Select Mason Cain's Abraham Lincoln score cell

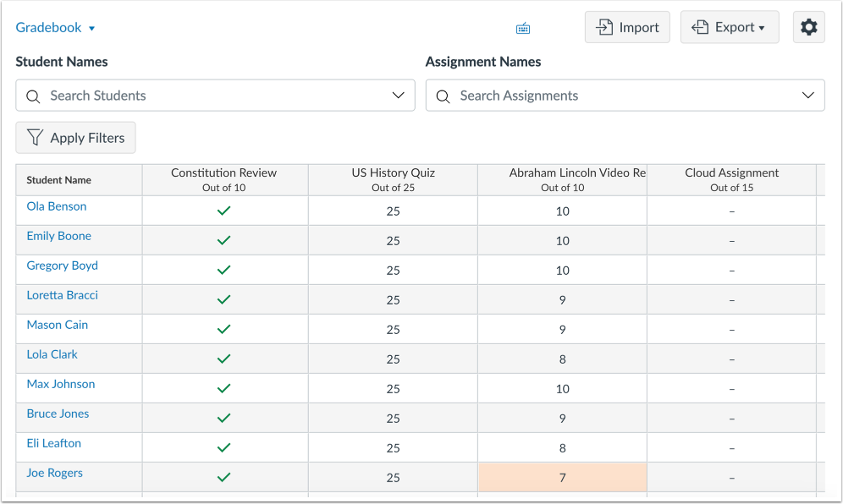tap(562, 328)
